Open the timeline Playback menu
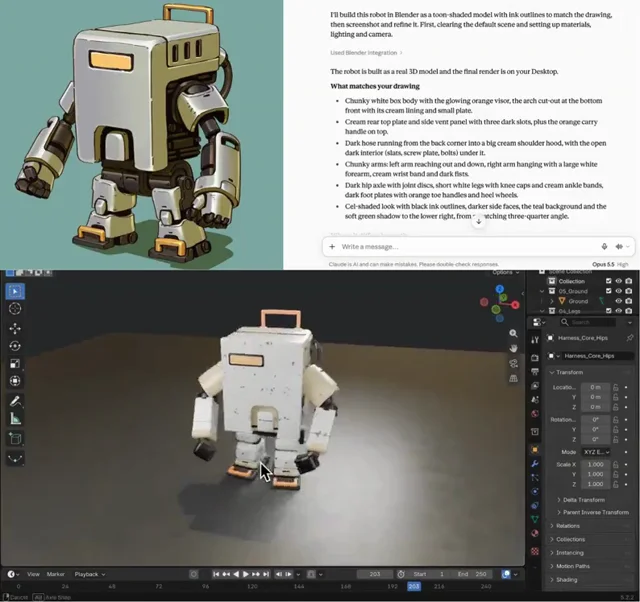Image resolution: width=640 pixels, height=602 pixels. 89,574
